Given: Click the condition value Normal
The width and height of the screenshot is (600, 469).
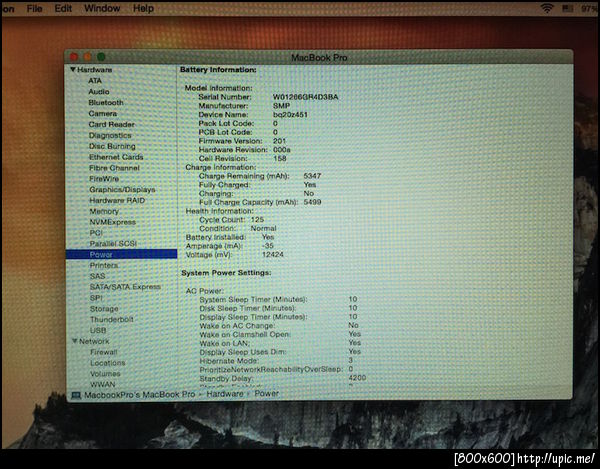Looking at the screenshot, I should (263, 228).
